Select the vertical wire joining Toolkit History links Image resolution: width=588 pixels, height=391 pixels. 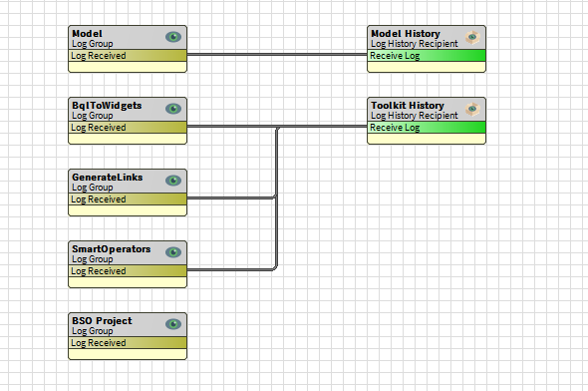tap(277, 197)
